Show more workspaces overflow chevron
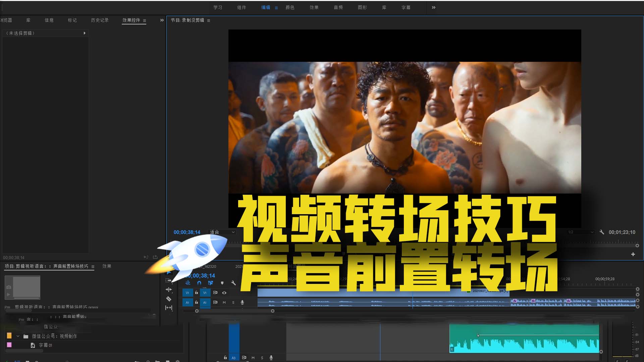 (x=434, y=7)
